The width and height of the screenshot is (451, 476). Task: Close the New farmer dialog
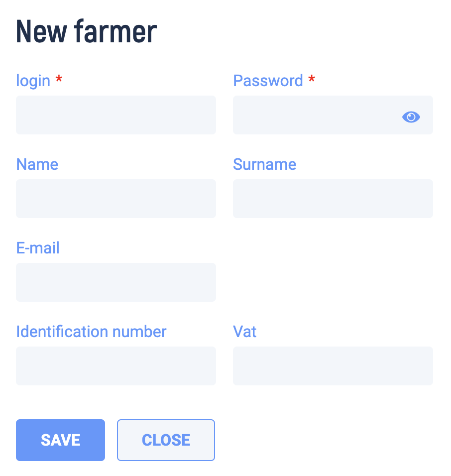point(166,440)
